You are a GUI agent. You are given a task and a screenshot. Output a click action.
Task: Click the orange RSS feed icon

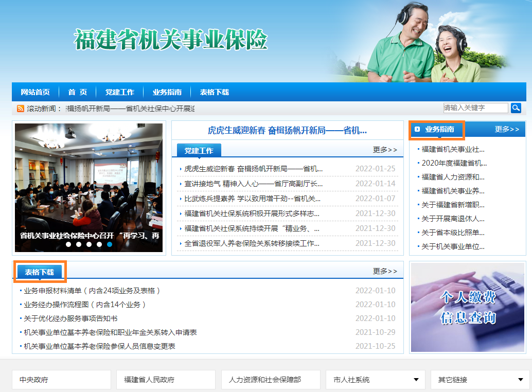coord(21,109)
